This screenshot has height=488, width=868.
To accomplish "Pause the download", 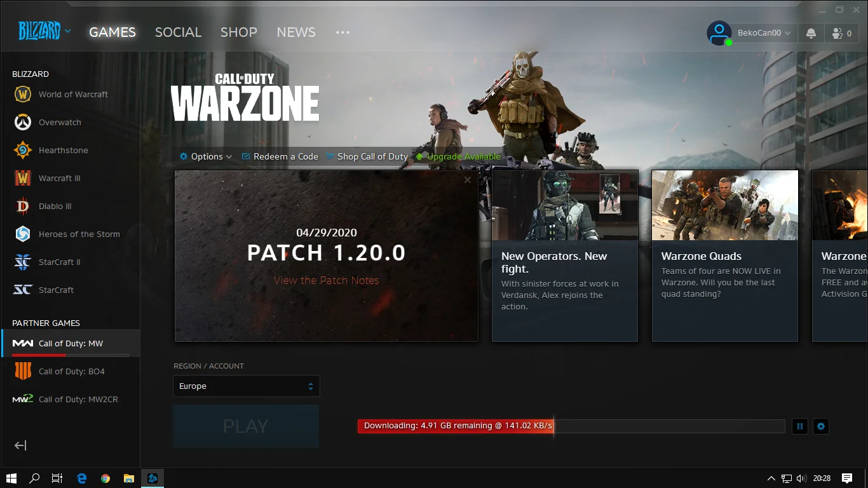I will [800, 426].
